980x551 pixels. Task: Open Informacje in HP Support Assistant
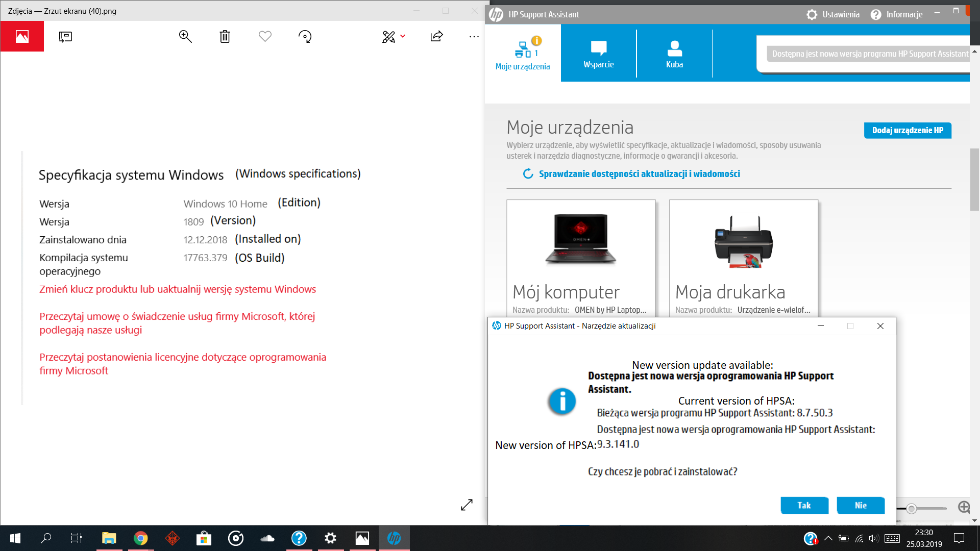(x=897, y=14)
